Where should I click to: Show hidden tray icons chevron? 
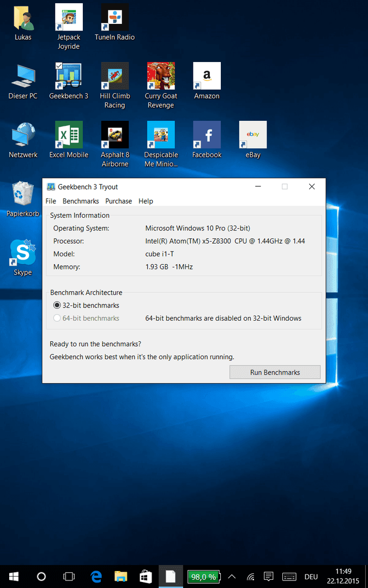(232, 577)
